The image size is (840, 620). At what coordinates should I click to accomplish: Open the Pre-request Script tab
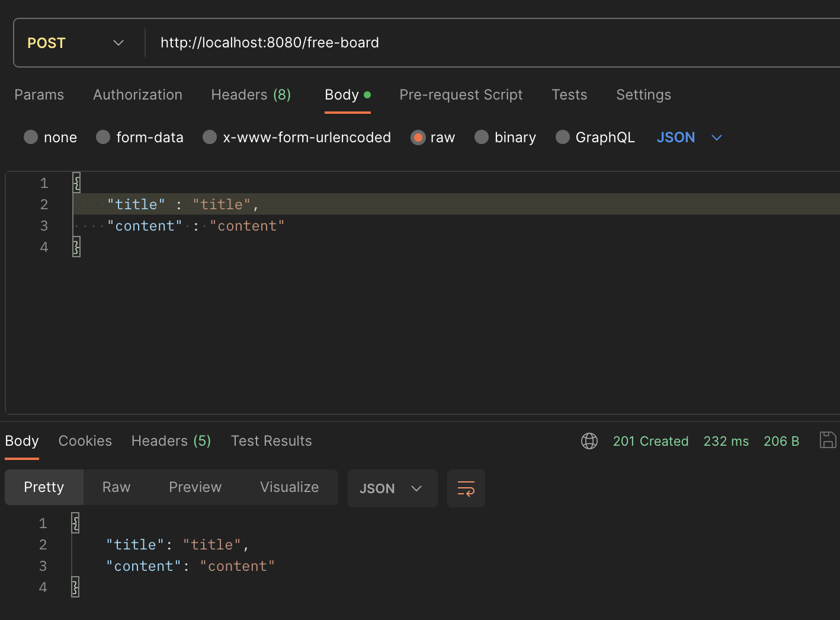pos(461,95)
